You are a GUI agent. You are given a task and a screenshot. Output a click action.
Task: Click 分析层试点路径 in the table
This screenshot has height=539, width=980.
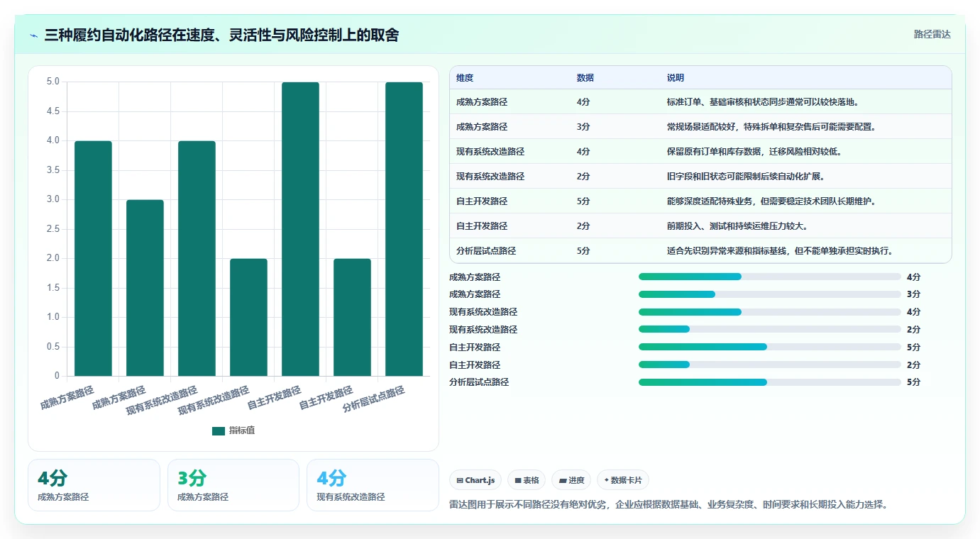(486, 251)
